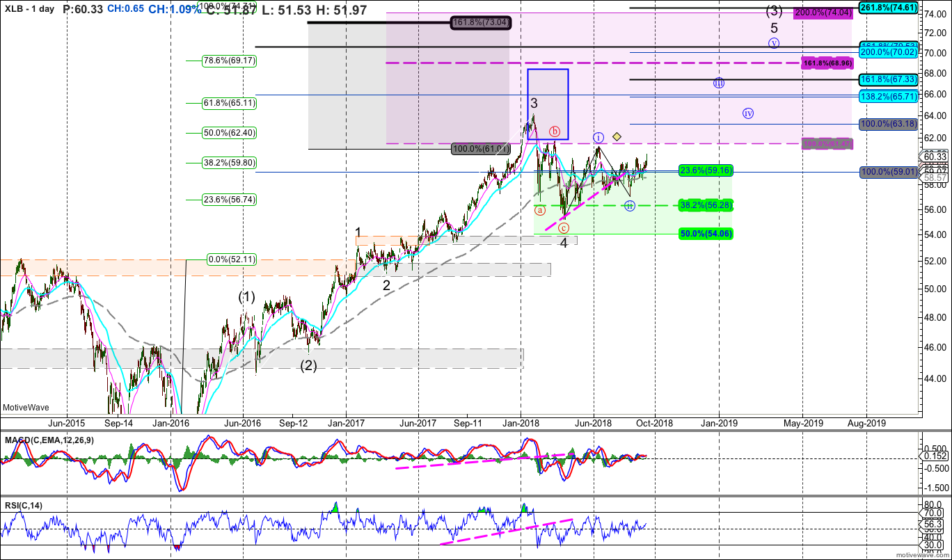The image size is (952, 560).
Task: Click the faded 100.0%(61.47) label
Action: (827, 143)
